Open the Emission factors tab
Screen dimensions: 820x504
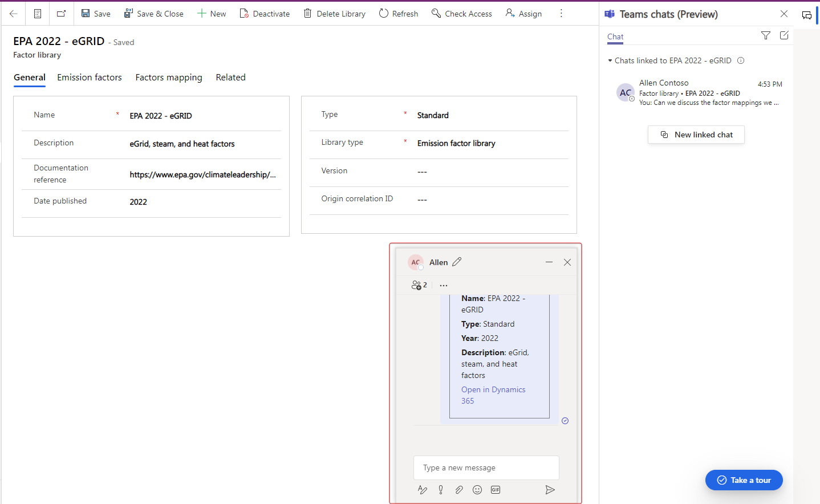coord(90,78)
